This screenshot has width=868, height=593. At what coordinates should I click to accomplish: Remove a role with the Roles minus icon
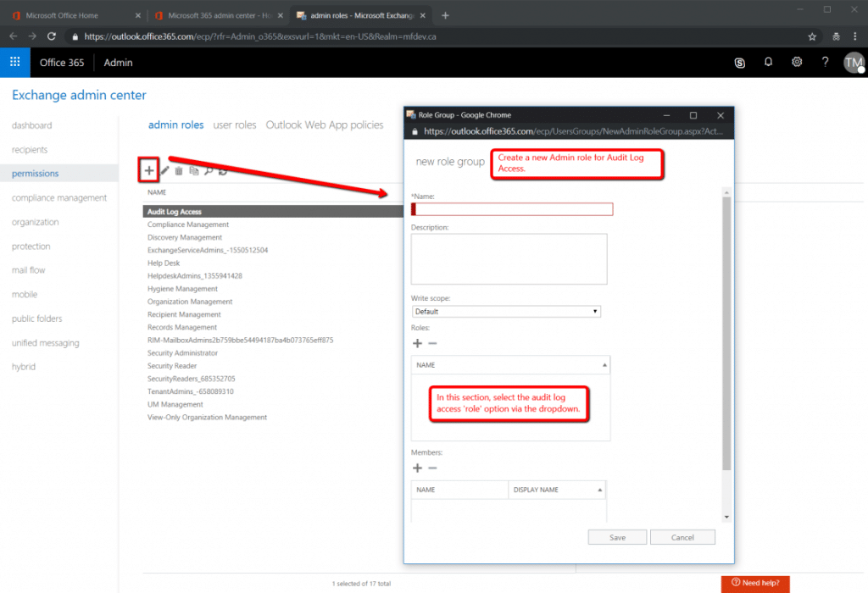coord(433,344)
